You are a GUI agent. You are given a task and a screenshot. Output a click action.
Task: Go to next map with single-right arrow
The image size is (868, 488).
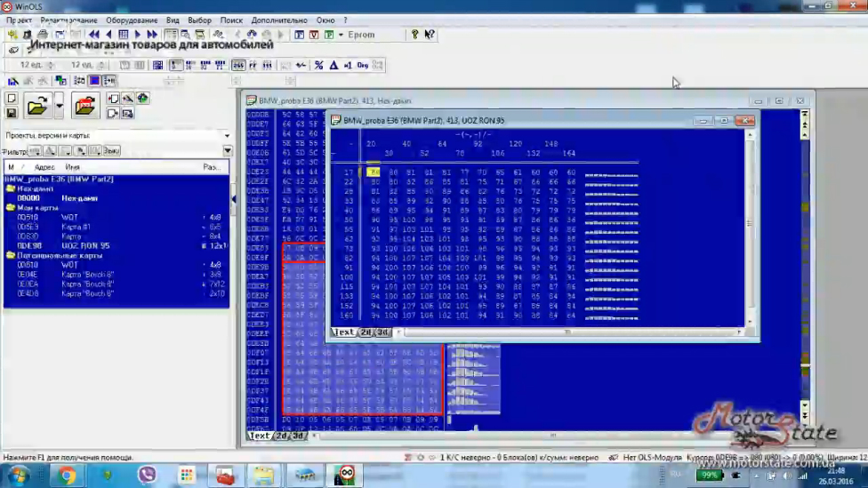(137, 35)
